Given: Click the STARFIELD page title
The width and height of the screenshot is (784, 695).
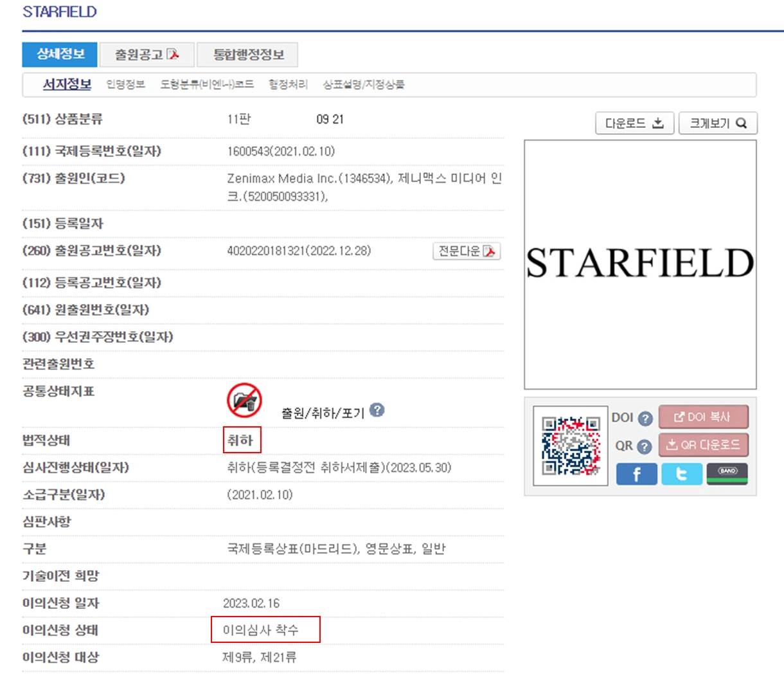Looking at the screenshot, I should tap(60, 12).
